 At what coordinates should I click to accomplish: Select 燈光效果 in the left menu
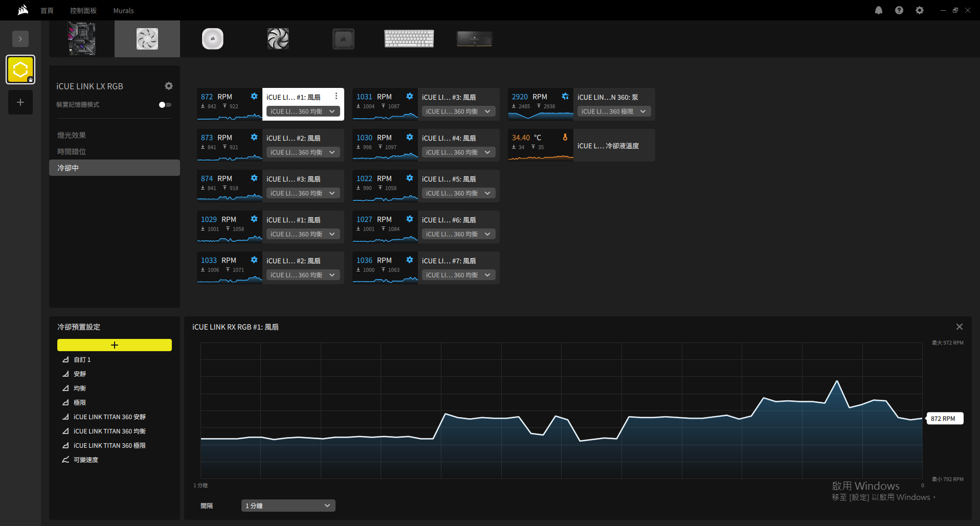point(72,135)
